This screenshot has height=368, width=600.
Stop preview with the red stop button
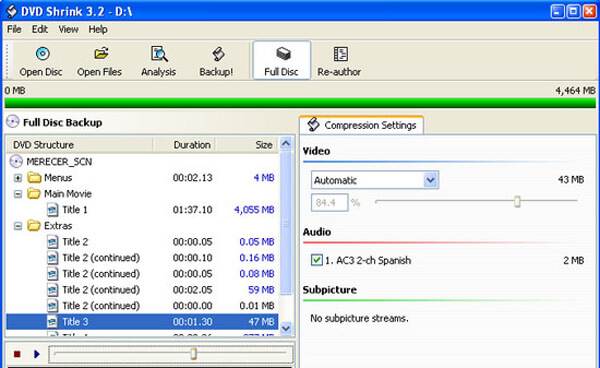[17, 354]
